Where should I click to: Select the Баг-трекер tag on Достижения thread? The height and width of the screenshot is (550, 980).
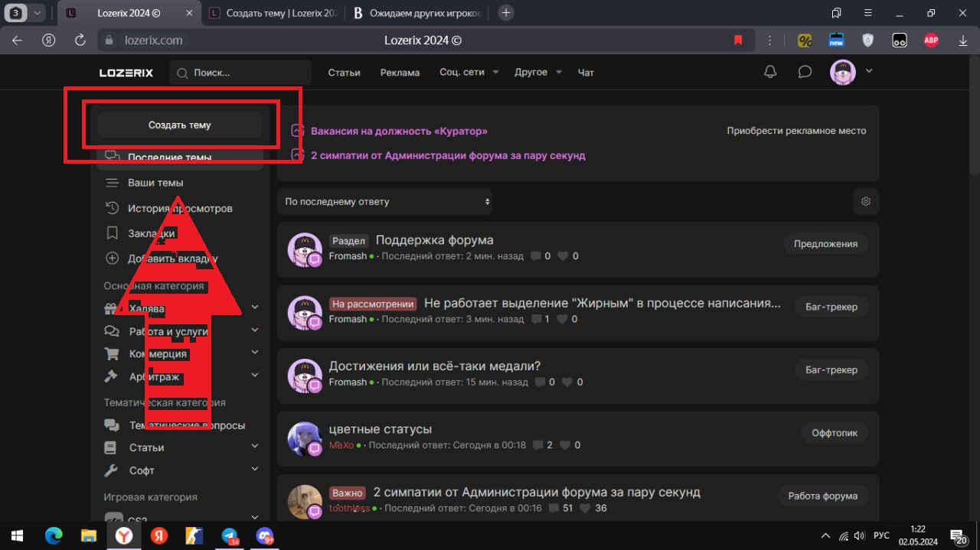(x=831, y=370)
